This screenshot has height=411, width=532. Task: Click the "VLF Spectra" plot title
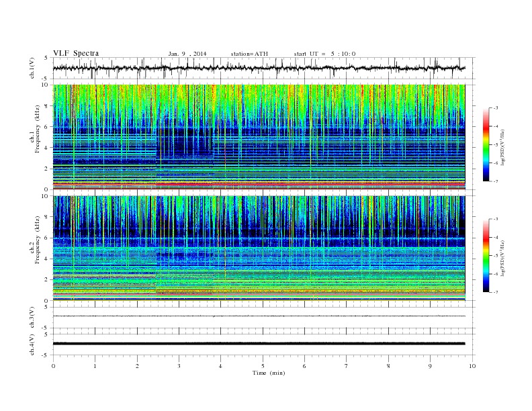[x=76, y=53]
